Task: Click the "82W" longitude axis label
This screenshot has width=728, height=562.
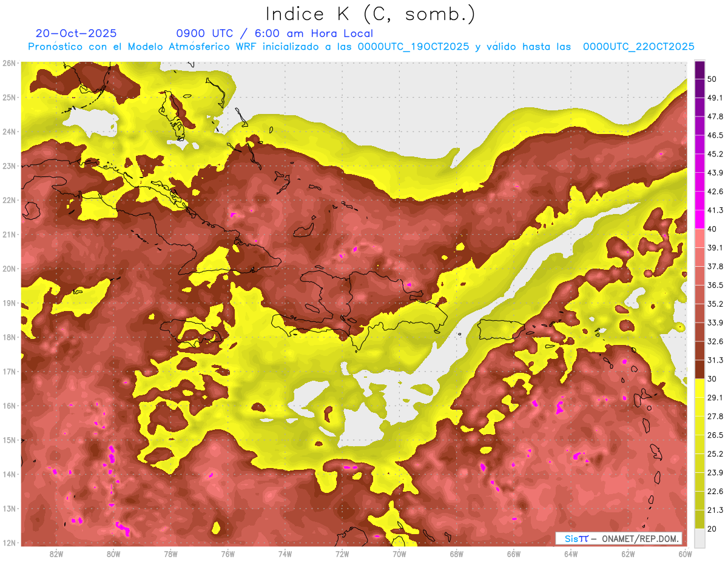Action: click(56, 554)
